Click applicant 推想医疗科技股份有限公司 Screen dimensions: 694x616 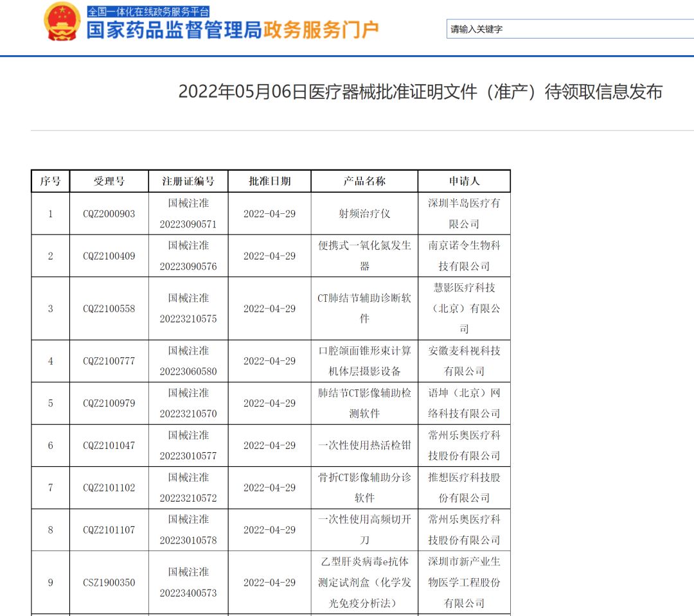pos(464,488)
